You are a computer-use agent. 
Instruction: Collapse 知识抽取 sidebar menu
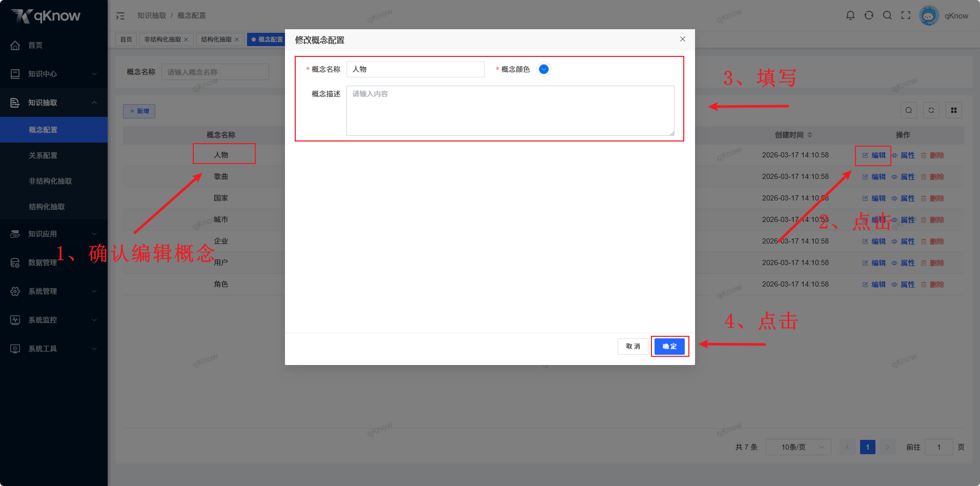click(54, 103)
